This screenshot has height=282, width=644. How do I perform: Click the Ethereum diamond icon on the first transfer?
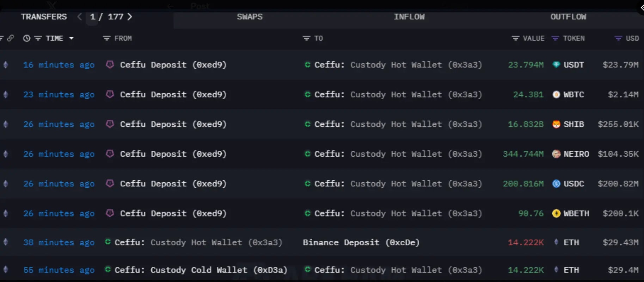tap(5, 65)
